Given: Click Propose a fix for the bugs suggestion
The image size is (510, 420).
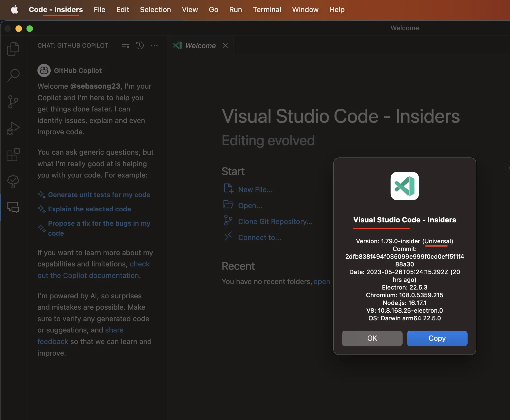Looking at the screenshot, I should 99,228.
